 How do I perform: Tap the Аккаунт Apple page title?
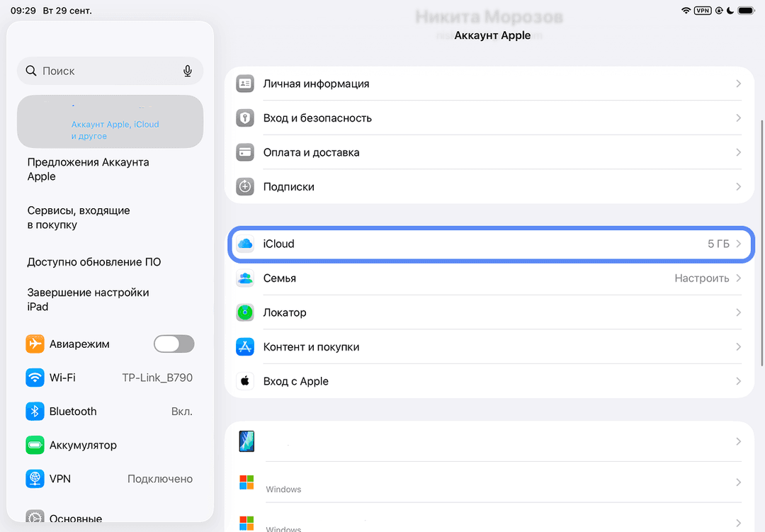click(x=492, y=35)
